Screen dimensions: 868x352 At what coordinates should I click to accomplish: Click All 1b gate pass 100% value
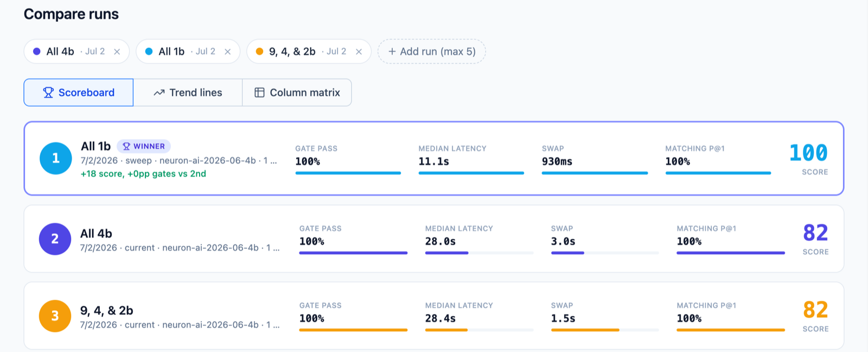click(x=308, y=161)
